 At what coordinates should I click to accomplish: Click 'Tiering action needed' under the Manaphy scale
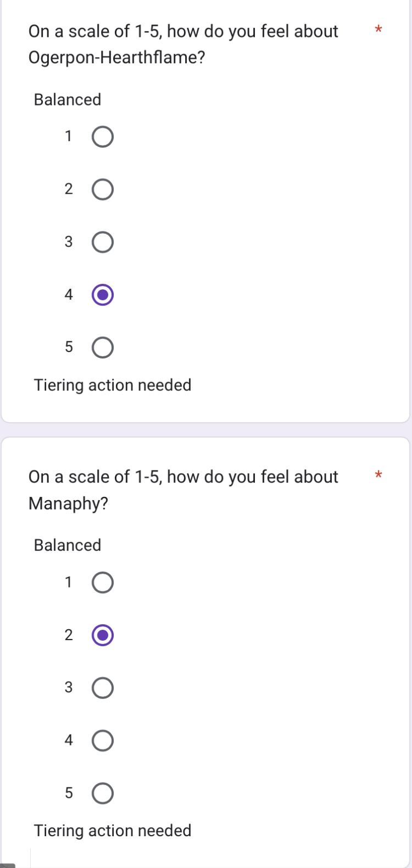coord(113,831)
